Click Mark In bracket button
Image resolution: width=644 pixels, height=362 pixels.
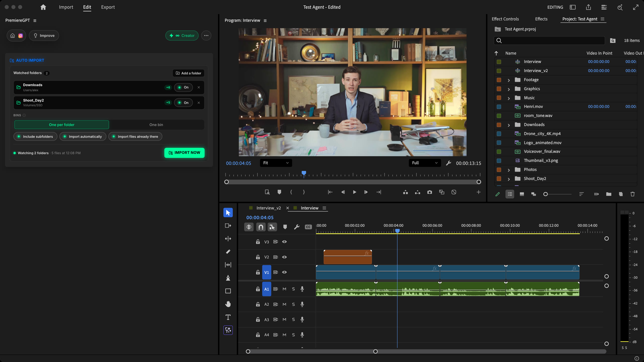(x=291, y=192)
